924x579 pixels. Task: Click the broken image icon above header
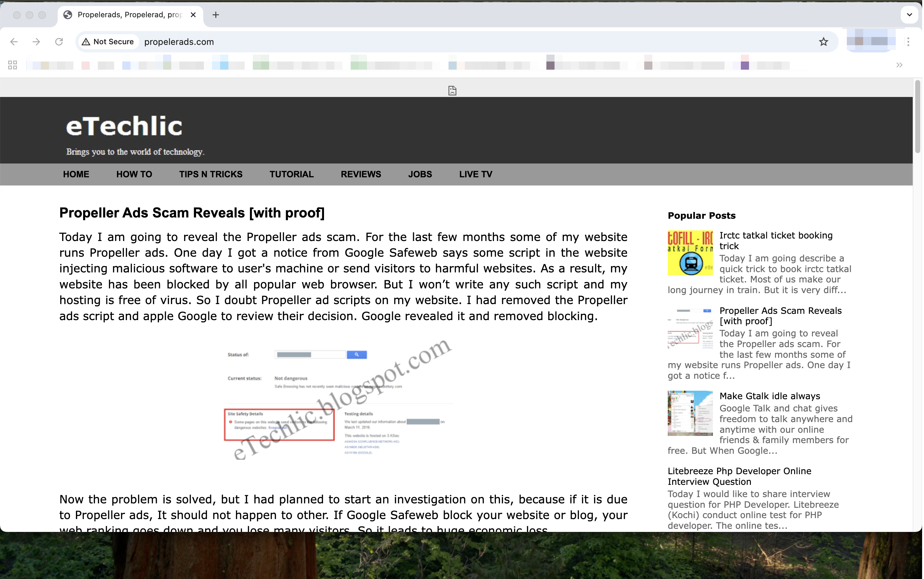point(452,91)
